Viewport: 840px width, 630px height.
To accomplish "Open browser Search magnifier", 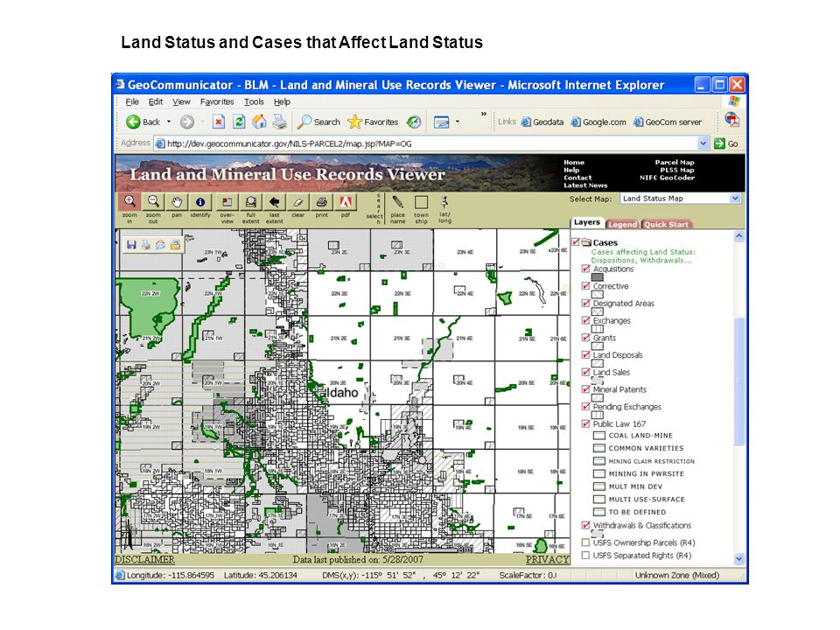I will click(x=318, y=122).
